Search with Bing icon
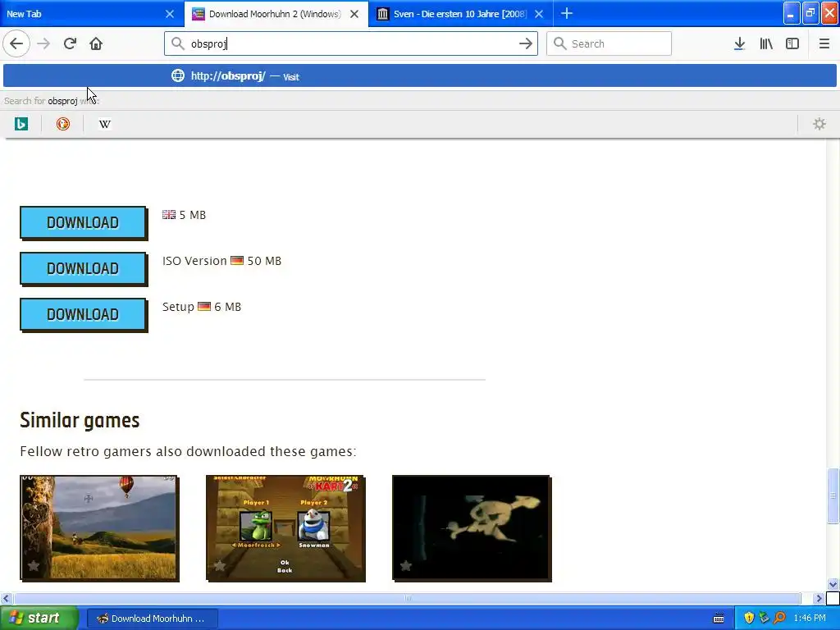 pyautogui.click(x=21, y=125)
